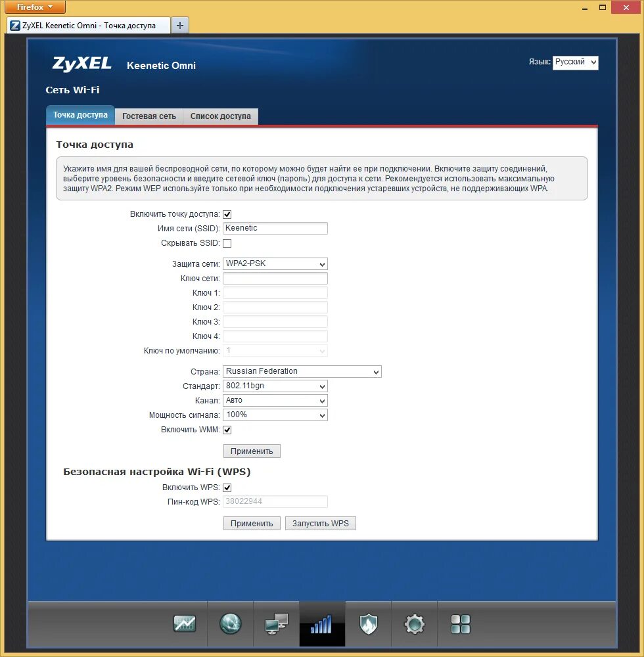Viewport: 644px width, 657px height.
Task: Open a new Firefox tab
Action: tap(180, 26)
